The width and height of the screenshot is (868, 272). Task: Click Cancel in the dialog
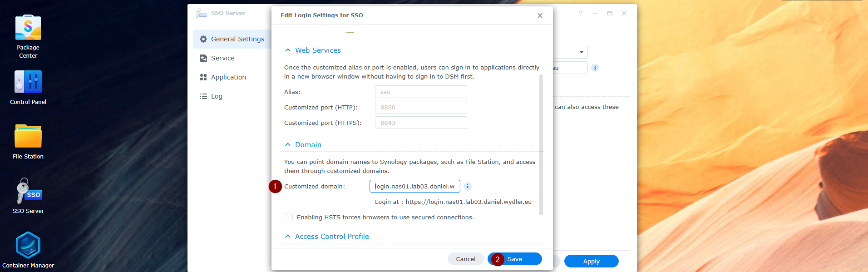tap(465, 259)
